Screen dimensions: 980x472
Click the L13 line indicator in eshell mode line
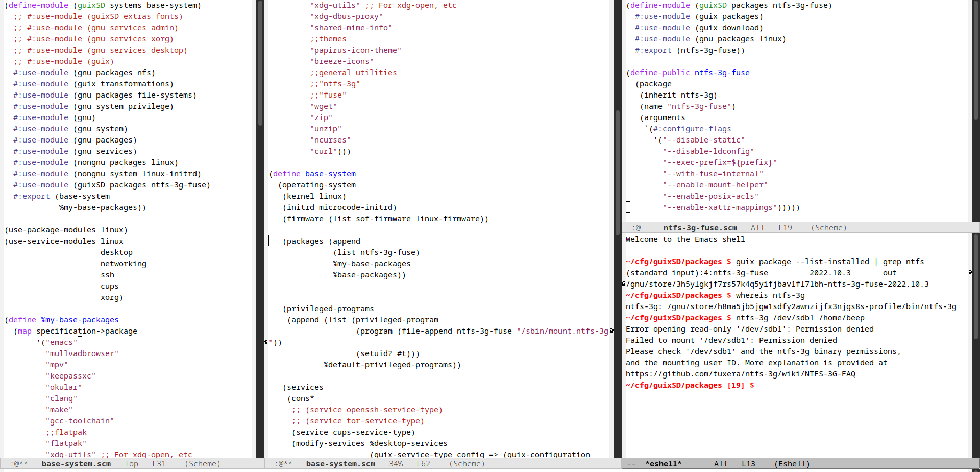(x=748, y=464)
